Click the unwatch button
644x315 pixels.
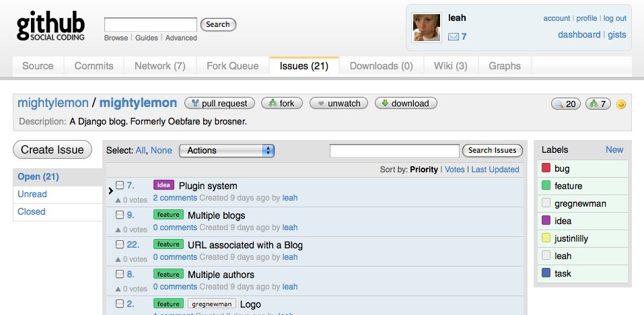point(339,104)
